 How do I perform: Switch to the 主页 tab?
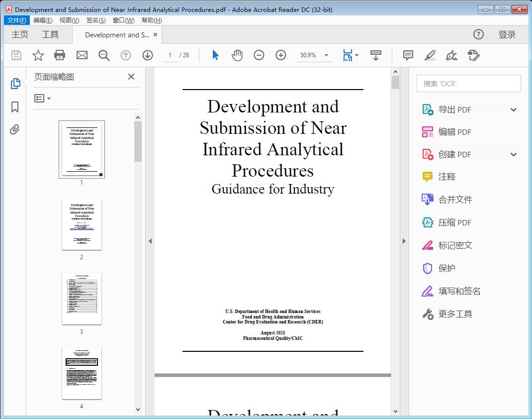20,34
